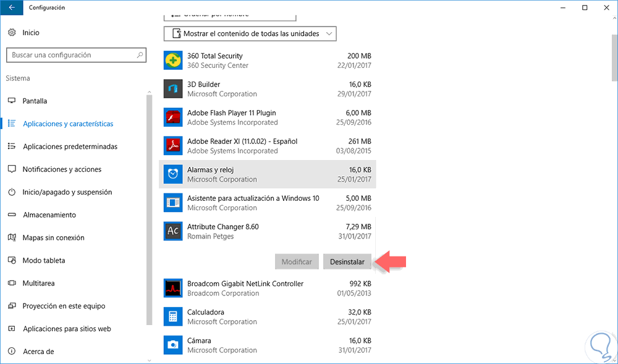Image resolution: width=618 pixels, height=364 pixels.
Task: Click the sidebar vertical scrollbar
Action: click(x=149, y=210)
